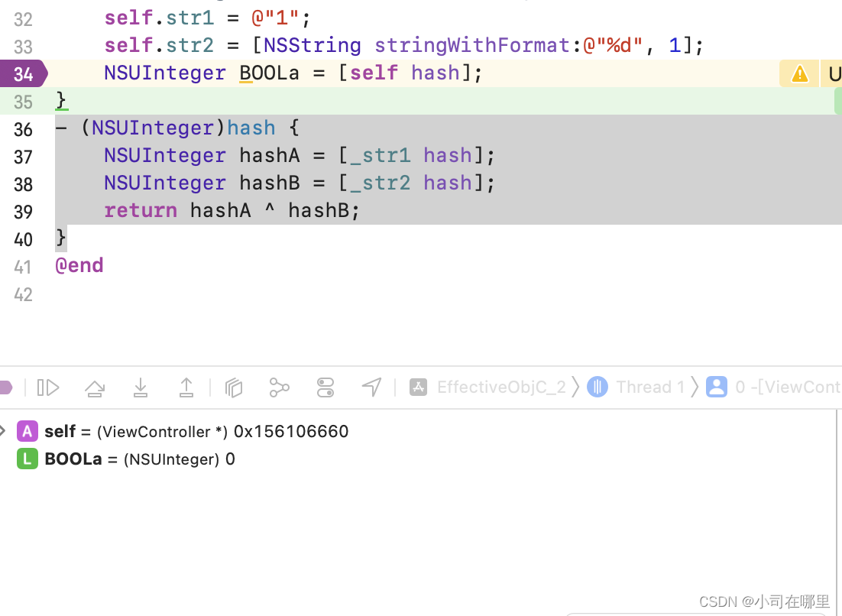Open the Debug View Hierarchy tool
The height and width of the screenshot is (616, 842).
(234, 387)
